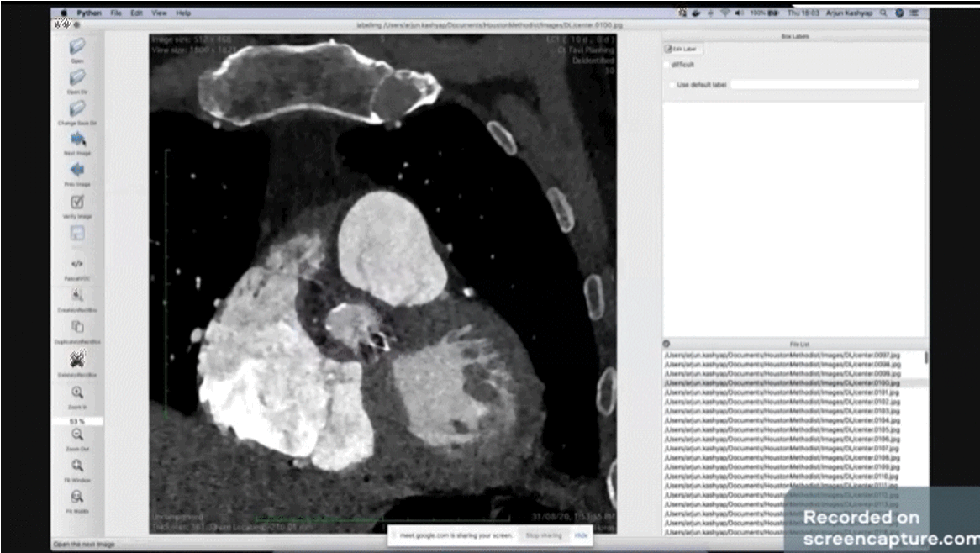The height and width of the screenshot is (553, 980).
Task: Click the clock showing Thu 18:03
Action: tap(803, 13)
